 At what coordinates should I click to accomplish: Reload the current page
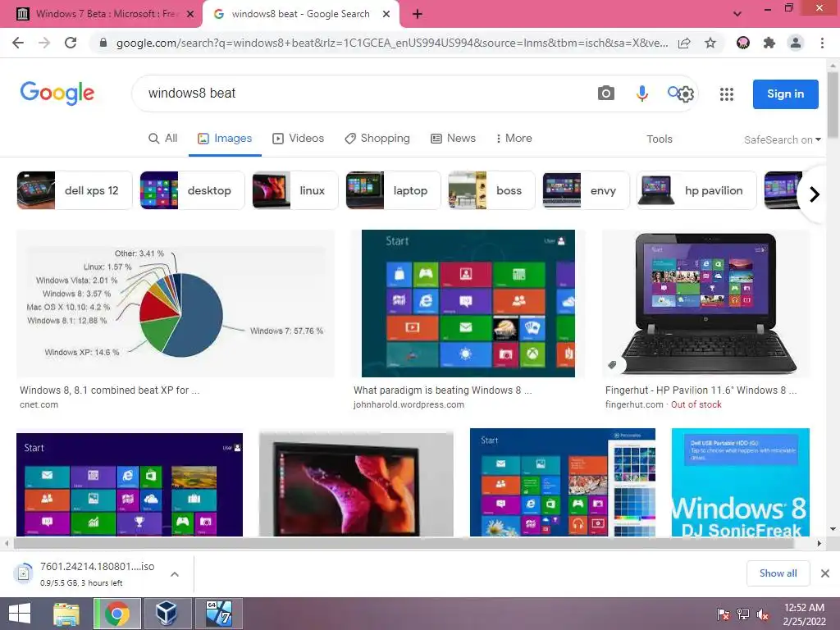click(71, 43)
